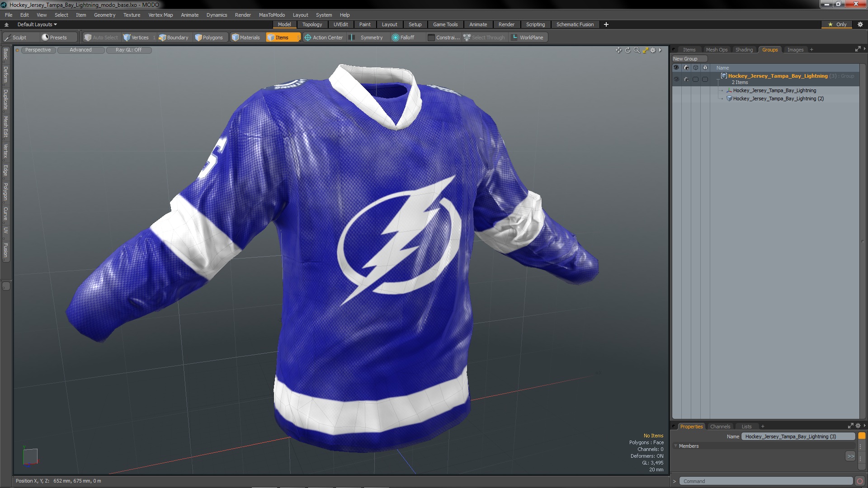Click the viewport maximize icon
868x488 pixels.
pos(645,50)
